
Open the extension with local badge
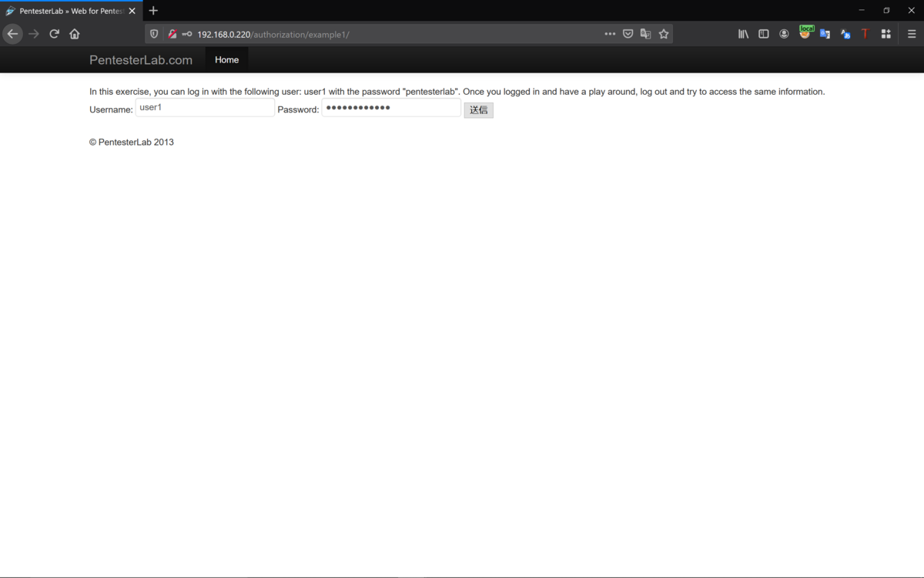click(805, 32)
